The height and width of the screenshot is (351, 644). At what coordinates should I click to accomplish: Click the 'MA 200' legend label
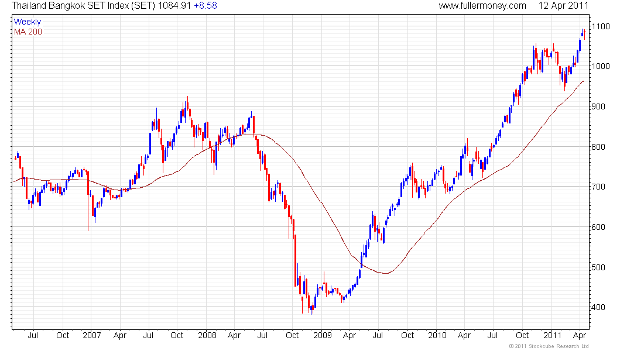tap(28, 32)
